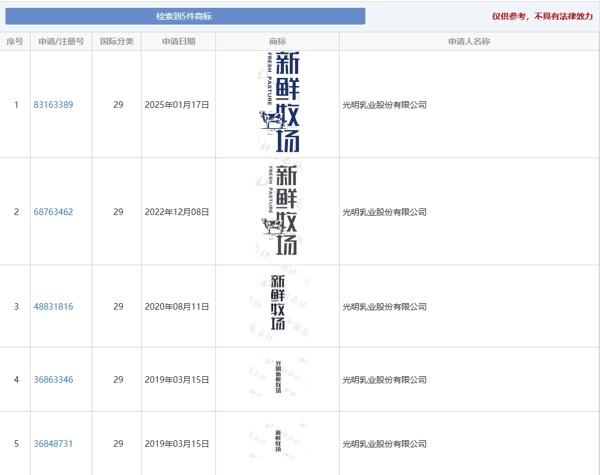Click trademark image in row 5
The width and height of the screenshot is (600, 475).
point(277,443)
